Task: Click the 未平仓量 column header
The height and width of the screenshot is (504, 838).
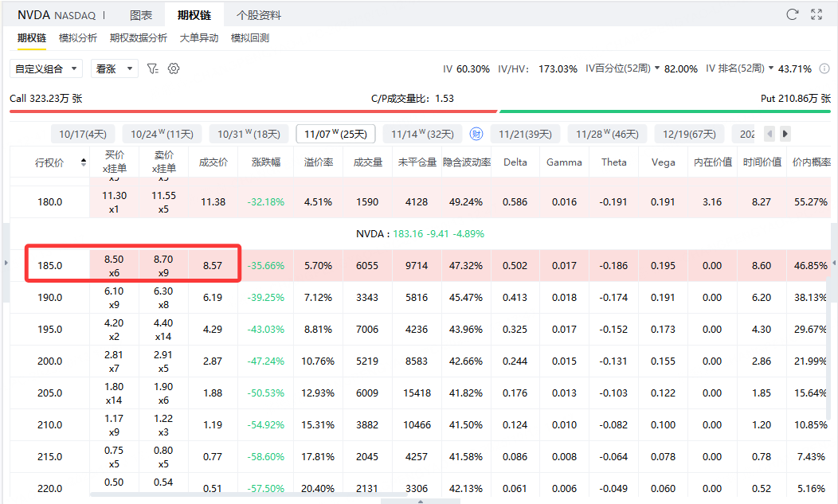Action: coord(417,162)
